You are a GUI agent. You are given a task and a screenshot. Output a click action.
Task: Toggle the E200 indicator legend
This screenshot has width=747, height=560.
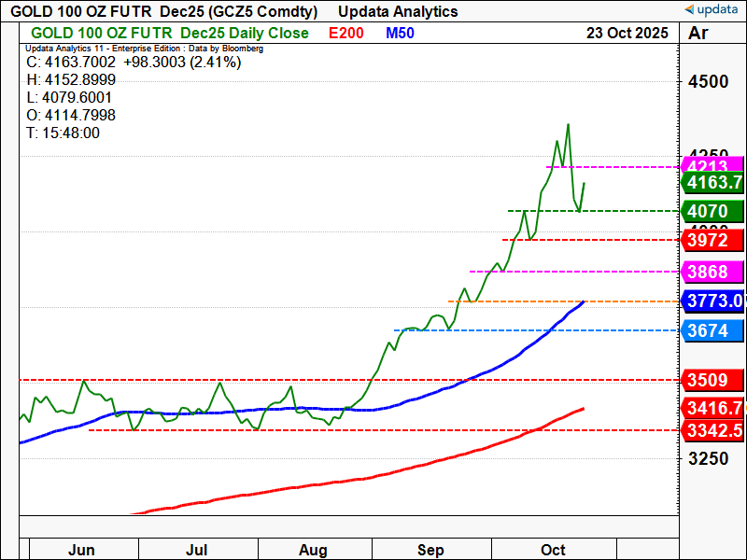click(x=347, y=33)
